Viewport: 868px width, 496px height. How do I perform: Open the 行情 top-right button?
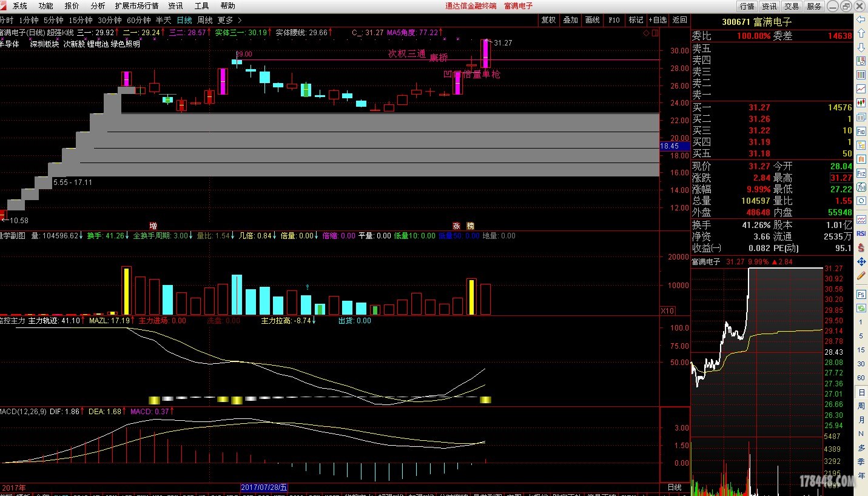tap(747, 6)
